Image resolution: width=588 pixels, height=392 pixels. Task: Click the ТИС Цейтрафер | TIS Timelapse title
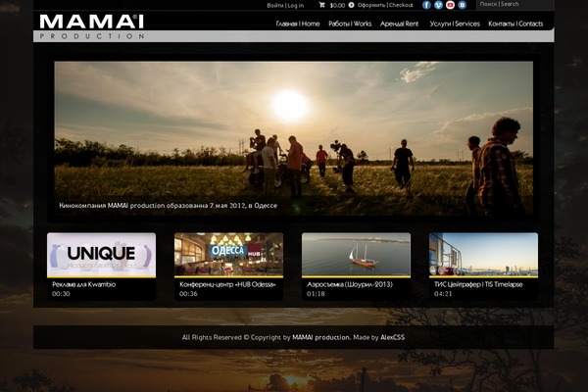click(478, 284)
